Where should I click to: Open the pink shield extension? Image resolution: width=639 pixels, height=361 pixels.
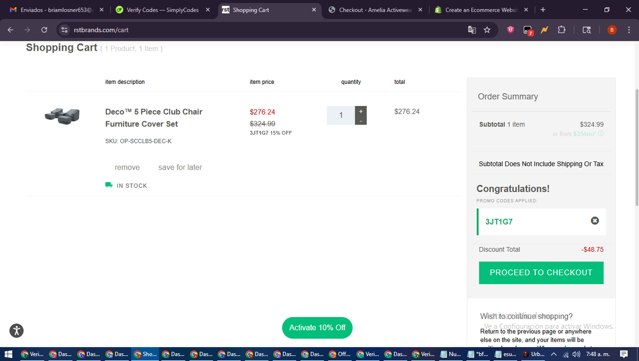[510, 30]
